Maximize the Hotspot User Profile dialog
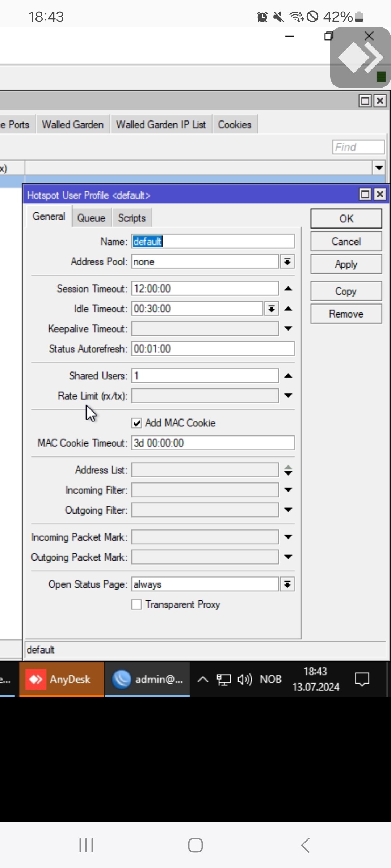The width and height of the screenshot is (391, 868). (x=365, y=195)
